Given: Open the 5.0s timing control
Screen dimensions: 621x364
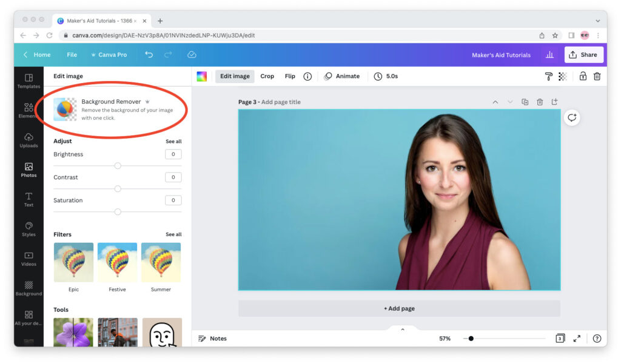Looking at the screenshot, I should [x=386, y=76].
